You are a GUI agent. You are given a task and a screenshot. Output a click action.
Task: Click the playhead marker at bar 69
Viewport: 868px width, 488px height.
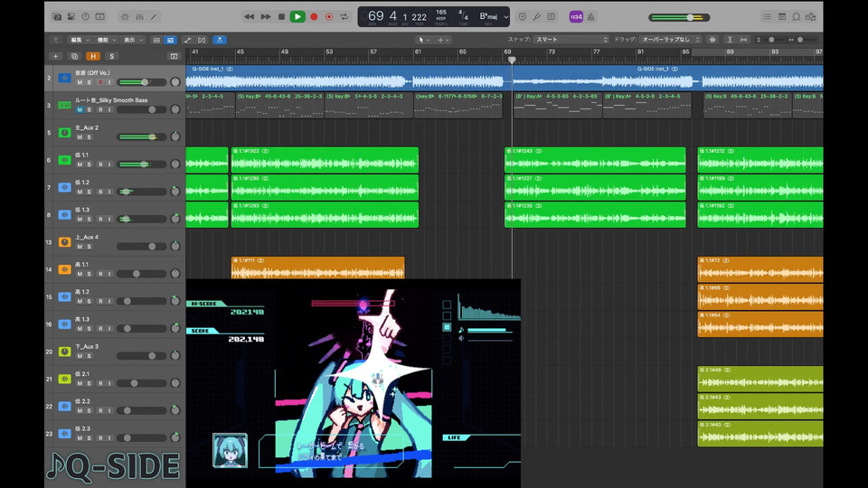click(x=512, y=60)
